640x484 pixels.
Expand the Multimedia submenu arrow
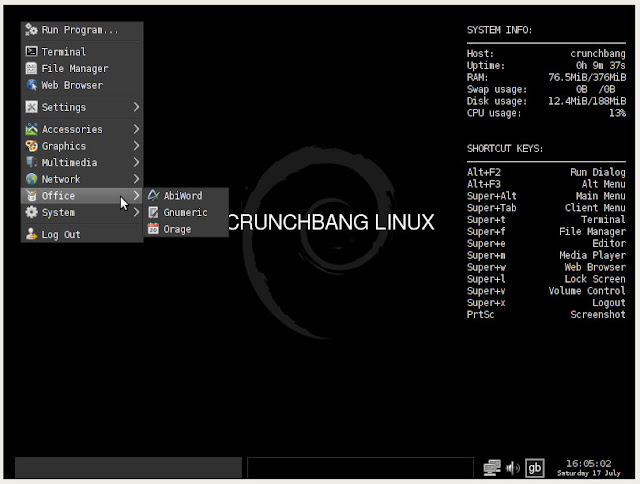tap(136, 162)
